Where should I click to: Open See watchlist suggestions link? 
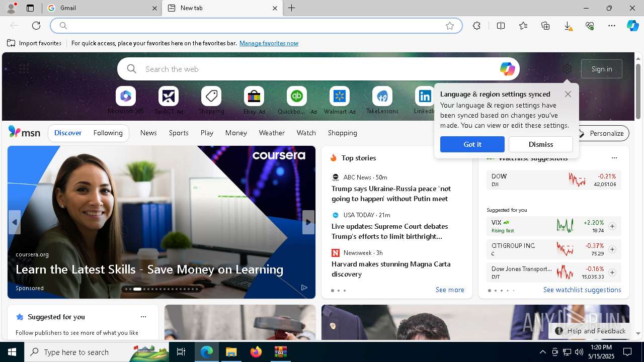pyautogui.click(x=582, y=290)
